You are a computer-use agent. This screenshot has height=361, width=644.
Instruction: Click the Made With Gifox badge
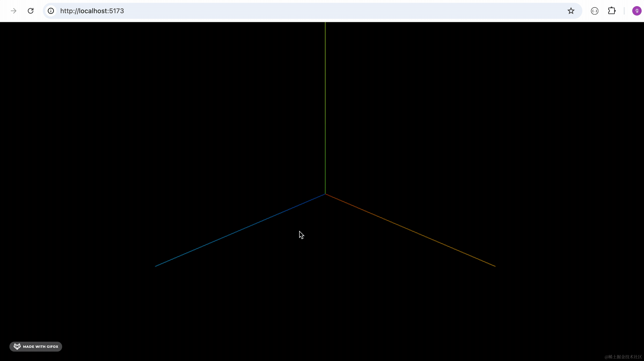tap(36, 346)
